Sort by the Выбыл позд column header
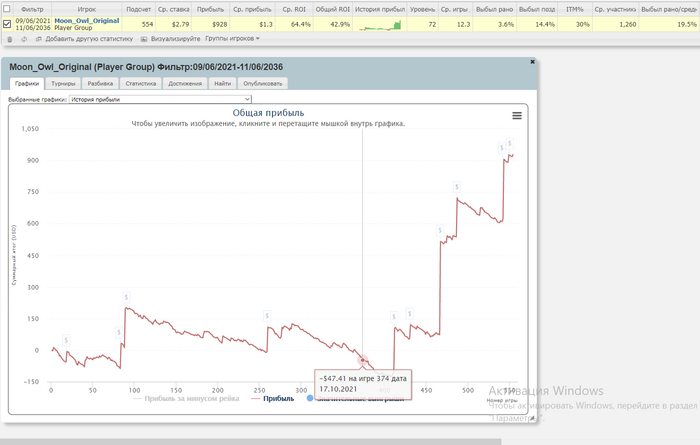The width and height of the screenshot is (700, 445). click(537, 9)
